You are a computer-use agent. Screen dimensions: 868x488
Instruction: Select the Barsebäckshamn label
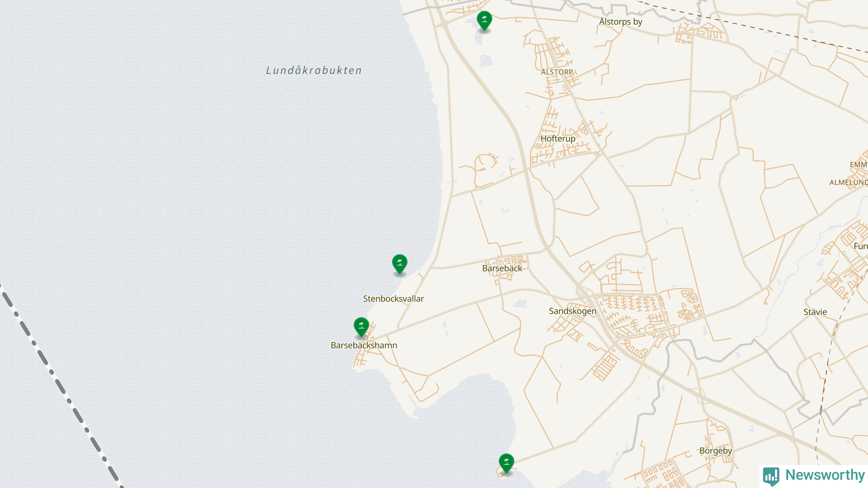pyautogui.click(x=364, y=345)
